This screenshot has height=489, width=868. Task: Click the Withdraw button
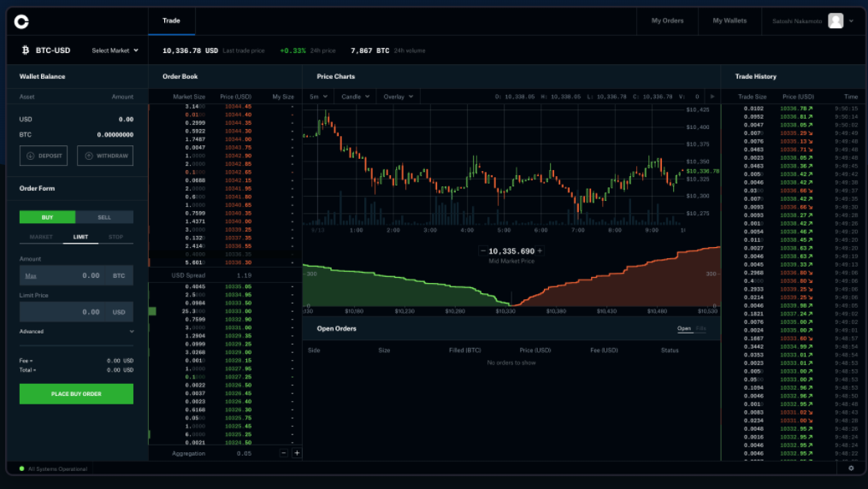pos(105,156)
